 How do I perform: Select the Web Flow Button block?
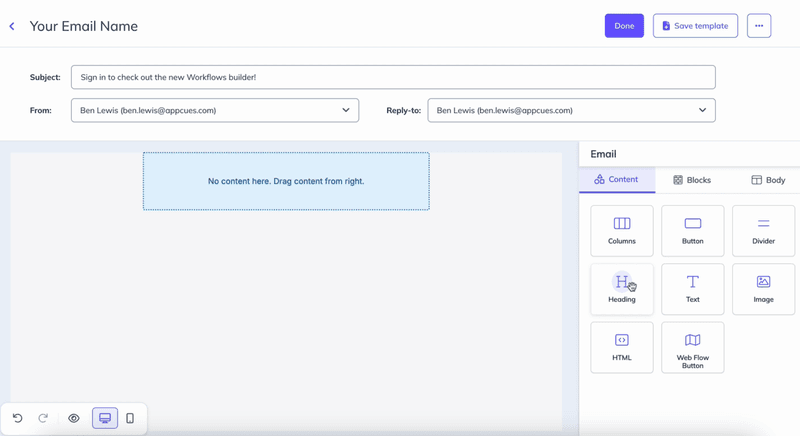[x=692, y=347]
